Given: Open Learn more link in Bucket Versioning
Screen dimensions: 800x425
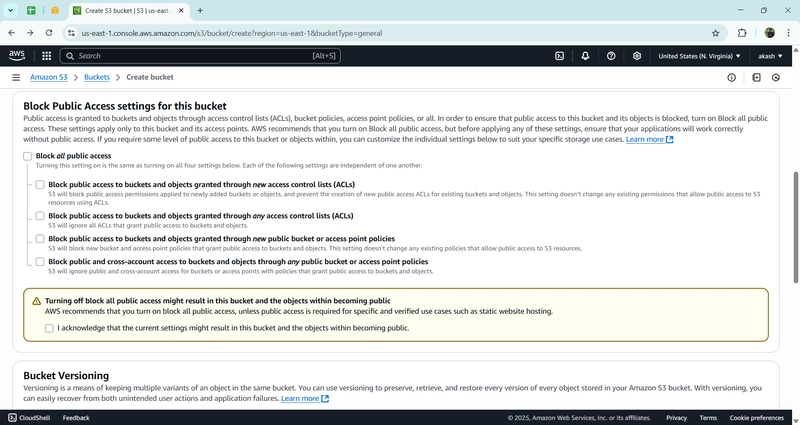Looking at the screenshot, I should [305, 398].
